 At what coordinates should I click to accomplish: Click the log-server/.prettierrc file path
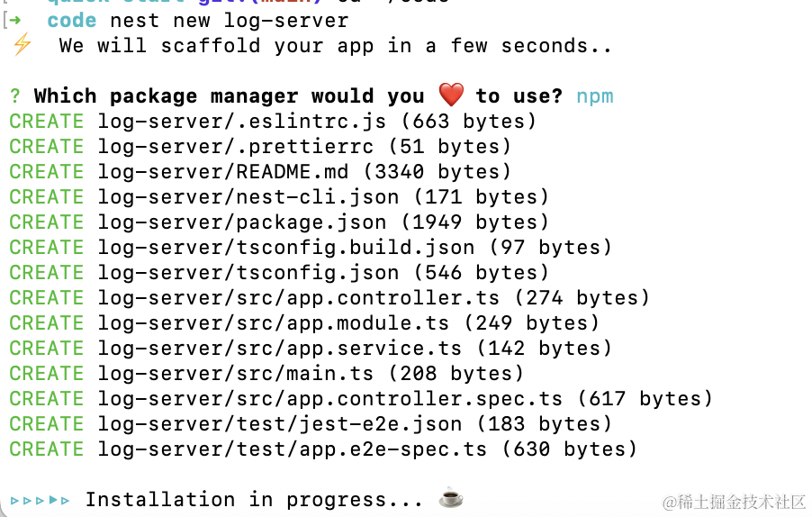pyautogui.click(x=237, y=146)
